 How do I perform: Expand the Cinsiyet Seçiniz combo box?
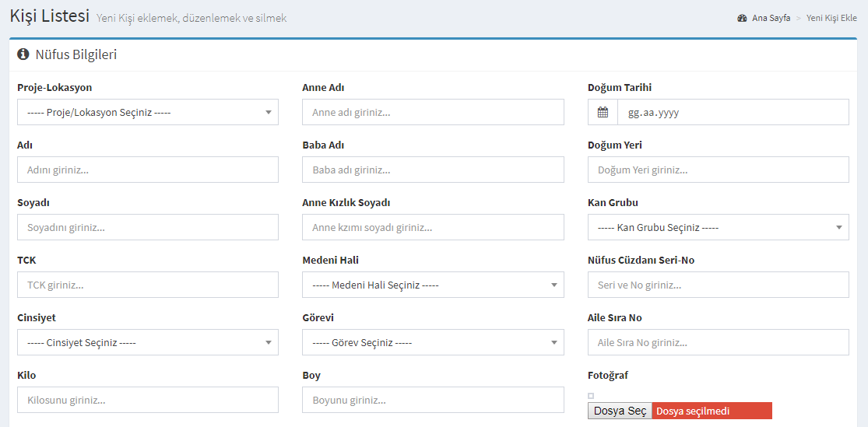tap(148, 342)
